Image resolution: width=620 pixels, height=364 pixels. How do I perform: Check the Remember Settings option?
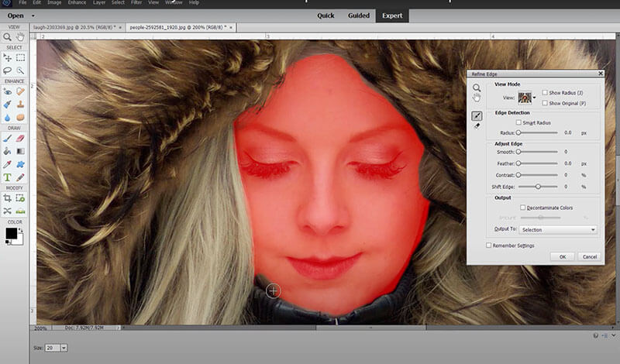click(488, 246)
